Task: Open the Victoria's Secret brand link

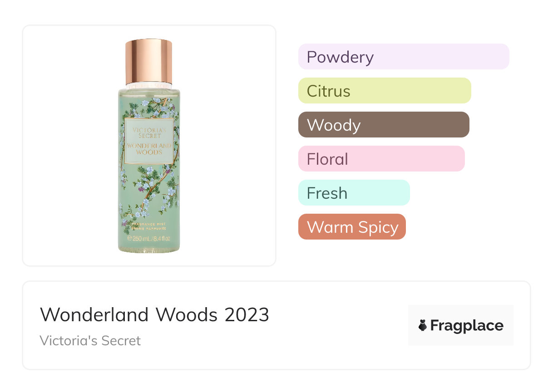Action: [90, 340]
